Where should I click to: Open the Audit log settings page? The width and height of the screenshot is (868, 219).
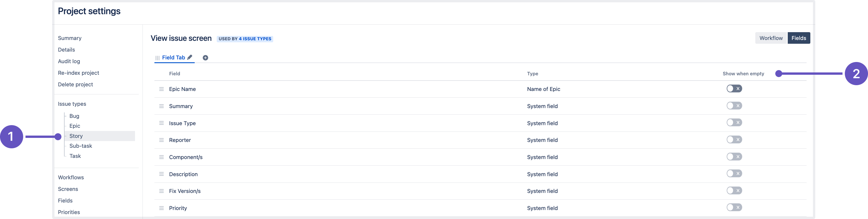tap(69, 61)
